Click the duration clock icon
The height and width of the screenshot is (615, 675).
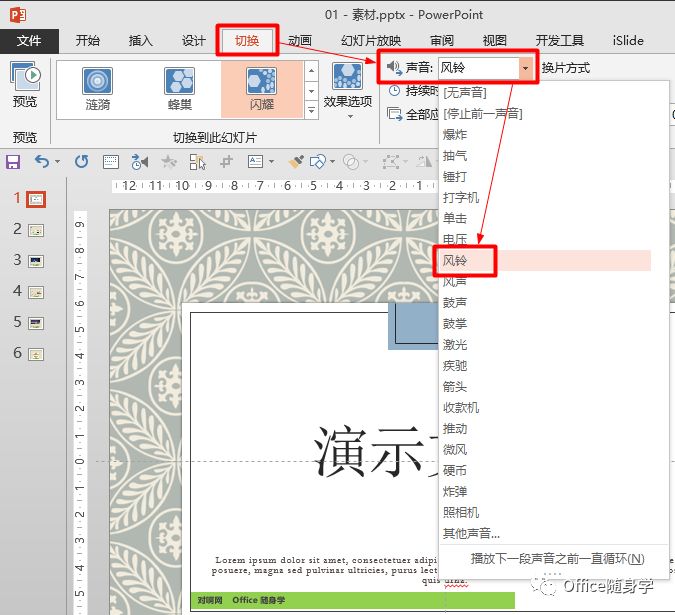coord(394,90)
